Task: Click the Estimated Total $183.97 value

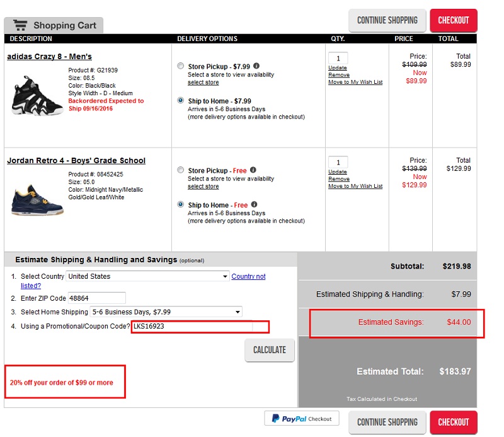Action: (x=455, y=371)
